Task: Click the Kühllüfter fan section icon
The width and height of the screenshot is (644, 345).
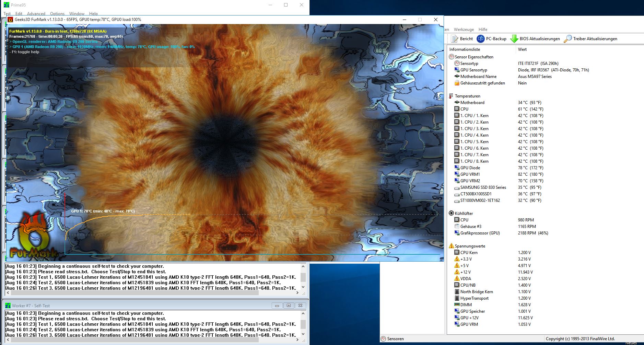Action: [452, 214]
